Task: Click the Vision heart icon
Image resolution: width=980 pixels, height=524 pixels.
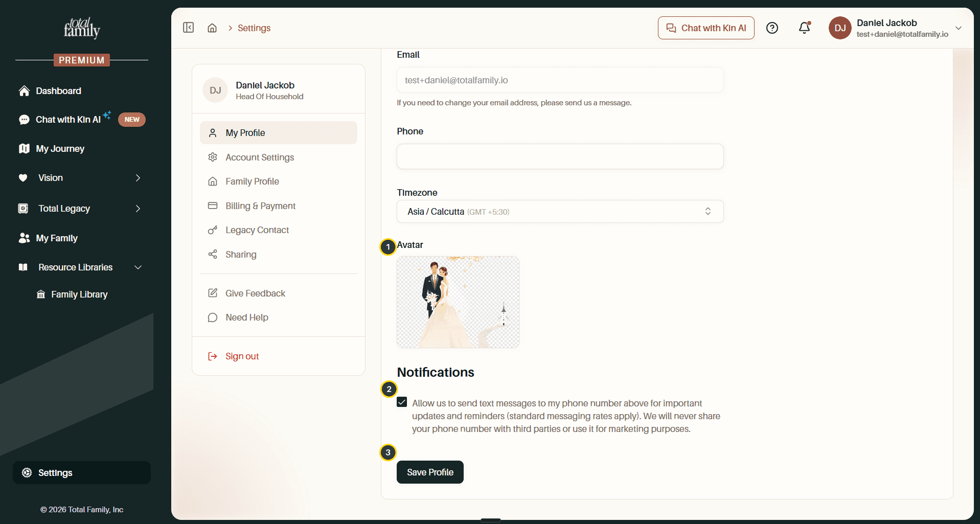Action: tap(23, 178)
